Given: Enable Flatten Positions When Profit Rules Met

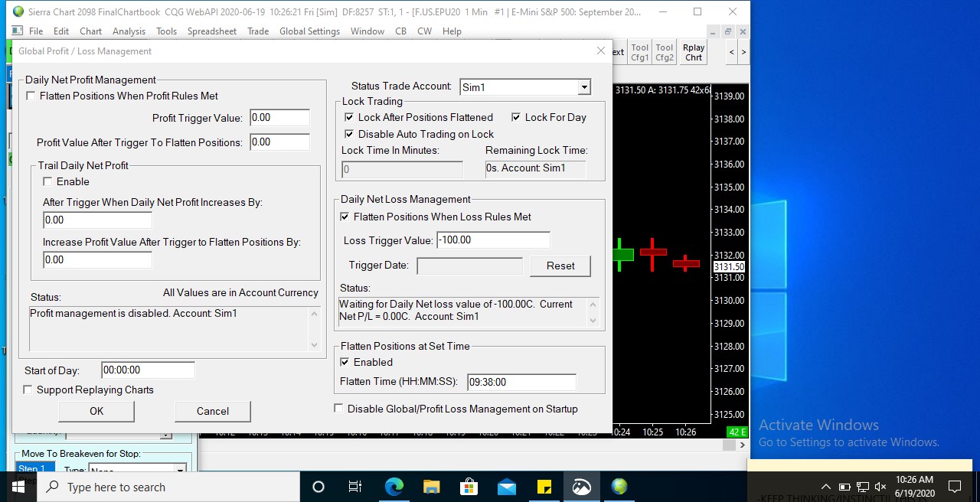Looking at the screenshot, I should (x=31, y=96).
